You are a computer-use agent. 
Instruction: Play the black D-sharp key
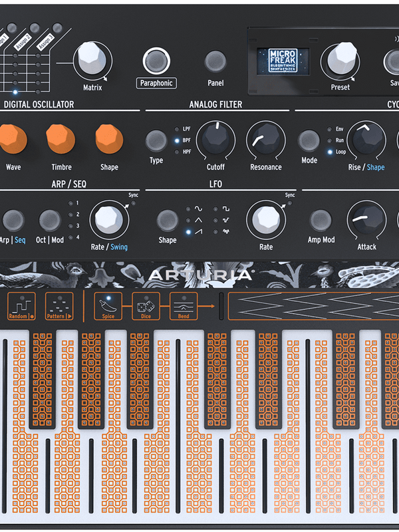point(269,379)
